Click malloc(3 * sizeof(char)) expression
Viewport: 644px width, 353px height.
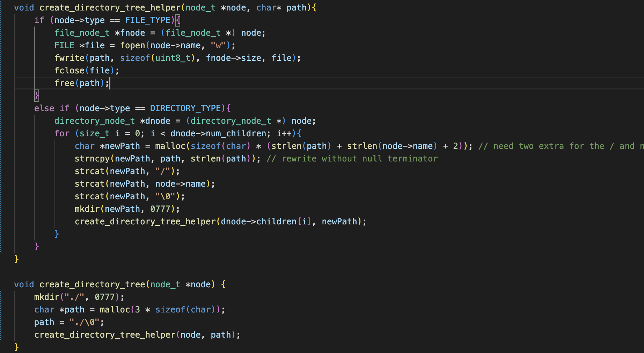[160, 310]
